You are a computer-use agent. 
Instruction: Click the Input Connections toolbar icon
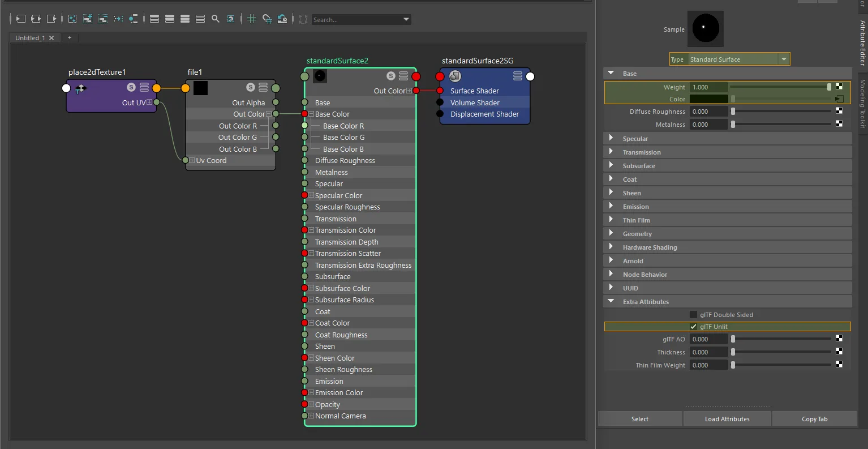20,19
